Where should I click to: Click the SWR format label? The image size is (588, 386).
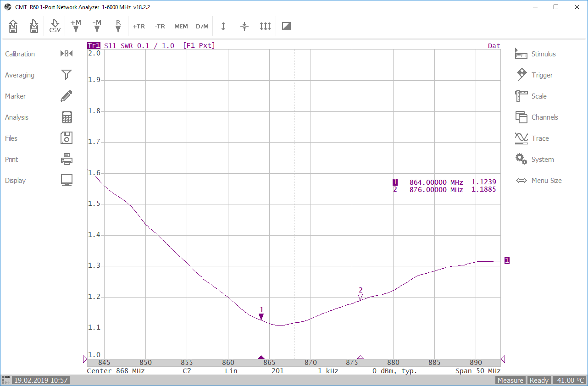click(x=127, y=45)
